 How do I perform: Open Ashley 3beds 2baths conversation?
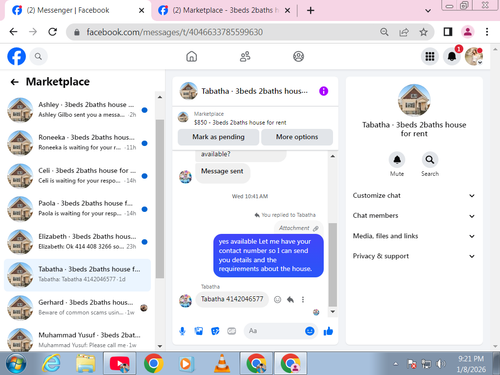click(77, 110)
